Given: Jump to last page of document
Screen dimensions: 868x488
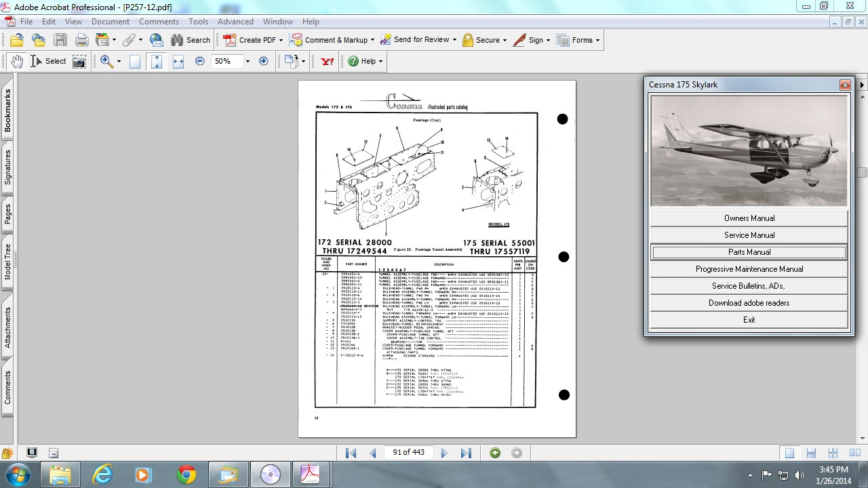Looking at the screenshot, I should [x=466, y=453].
